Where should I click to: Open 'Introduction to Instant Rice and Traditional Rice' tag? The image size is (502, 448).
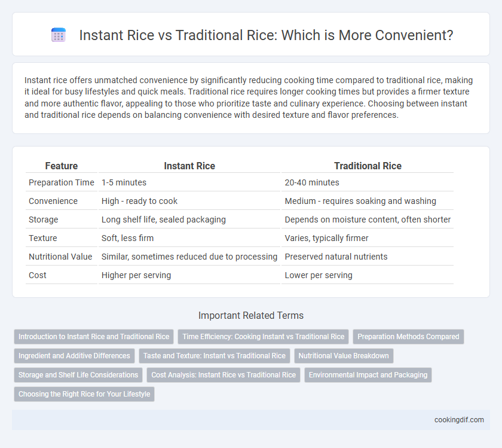click(94, 337)
